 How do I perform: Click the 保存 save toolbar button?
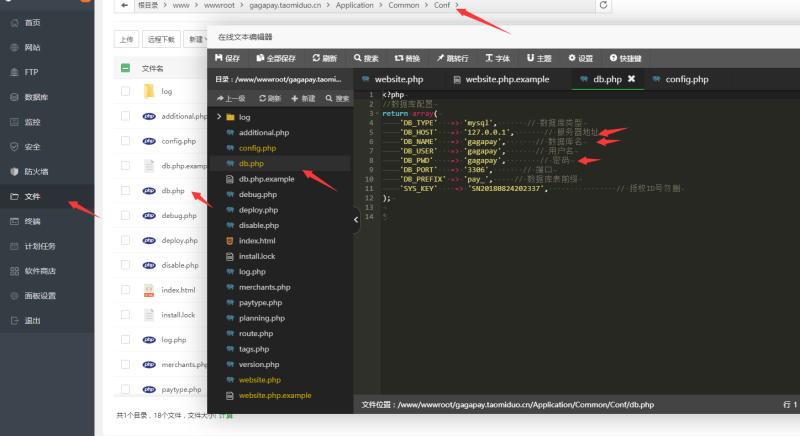click(x=228, y=58)
